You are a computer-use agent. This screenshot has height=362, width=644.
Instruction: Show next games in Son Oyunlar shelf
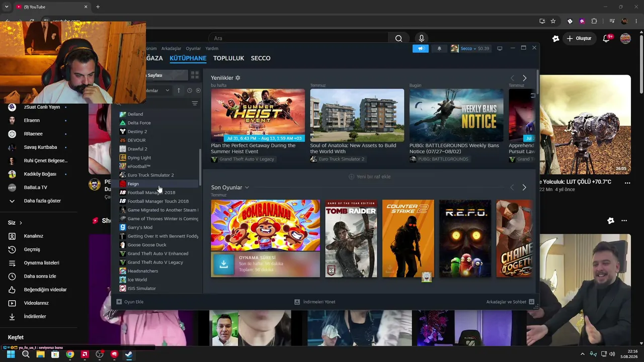click(524, 188)
